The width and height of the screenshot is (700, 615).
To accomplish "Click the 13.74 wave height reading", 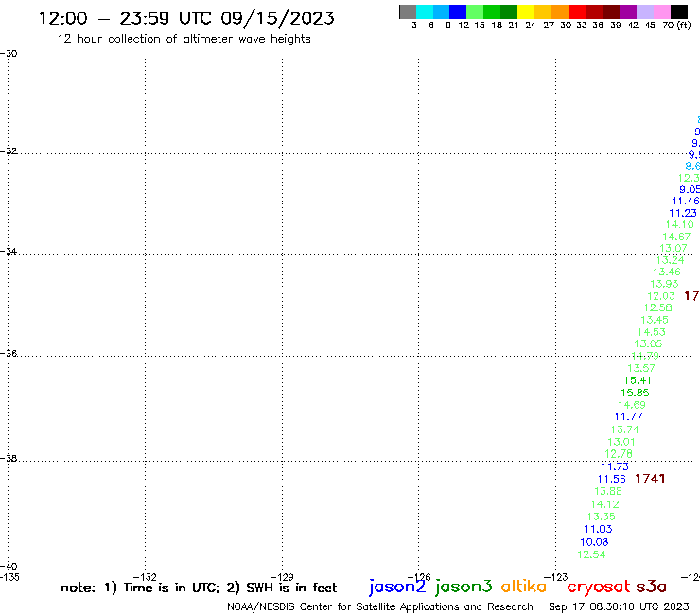I will click(625, 430).
